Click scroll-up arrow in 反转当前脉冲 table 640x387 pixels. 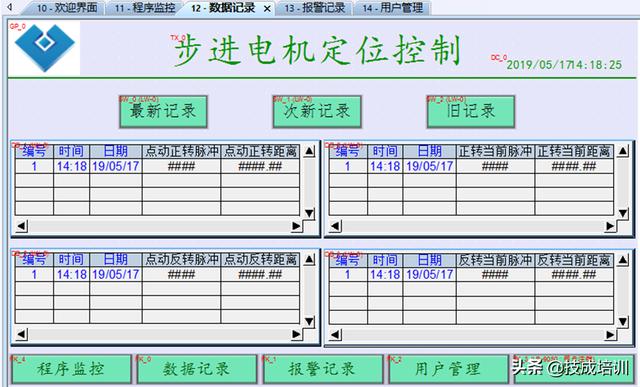(x=623, y=259)
